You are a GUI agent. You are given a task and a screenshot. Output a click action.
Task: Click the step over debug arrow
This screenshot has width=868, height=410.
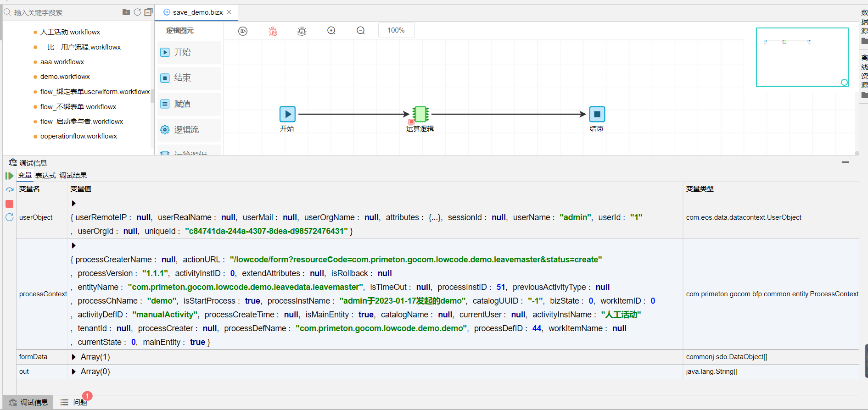pos(9,189)
